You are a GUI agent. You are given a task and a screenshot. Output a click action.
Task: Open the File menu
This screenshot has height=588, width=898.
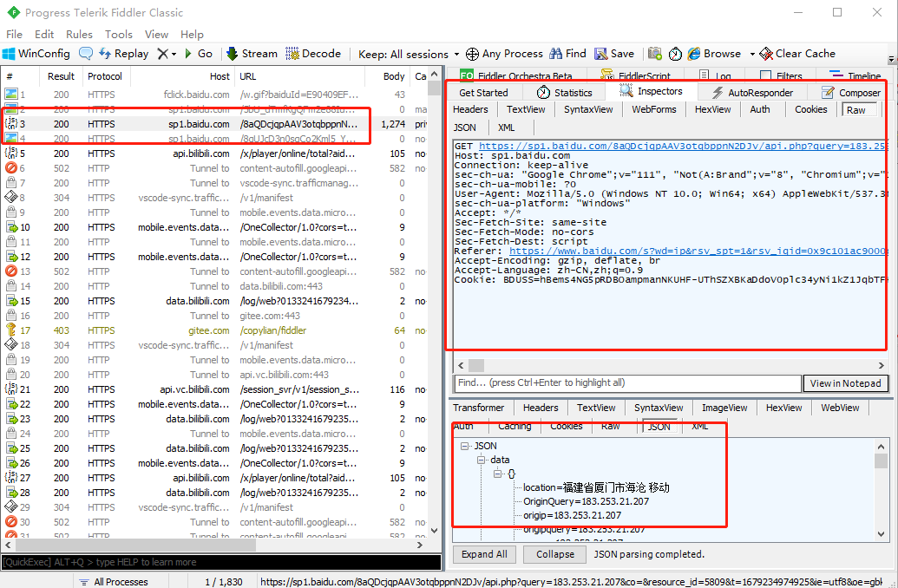[x=15, y=35]
